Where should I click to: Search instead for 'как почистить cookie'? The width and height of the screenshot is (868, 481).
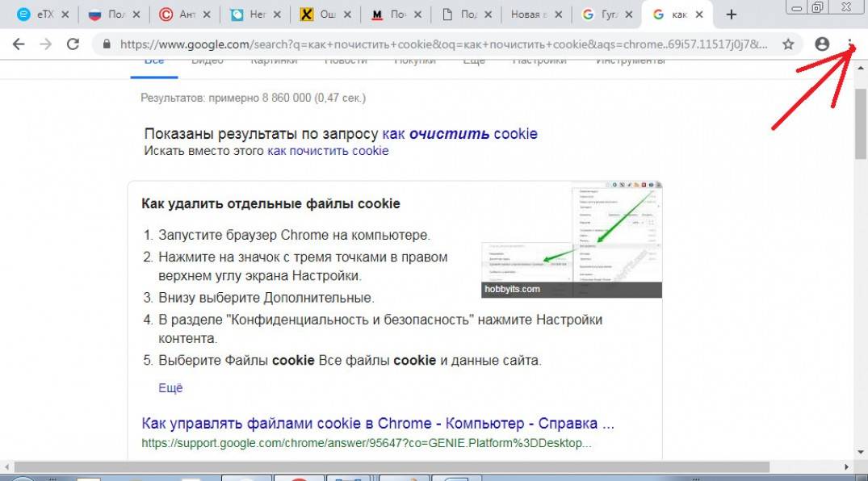[x=328, y=151]
